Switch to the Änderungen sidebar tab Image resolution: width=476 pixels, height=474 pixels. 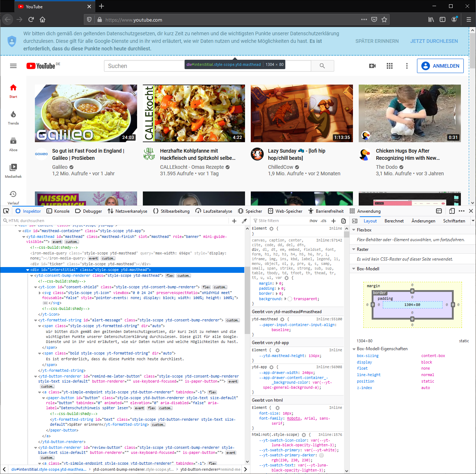tap(423, 221)
